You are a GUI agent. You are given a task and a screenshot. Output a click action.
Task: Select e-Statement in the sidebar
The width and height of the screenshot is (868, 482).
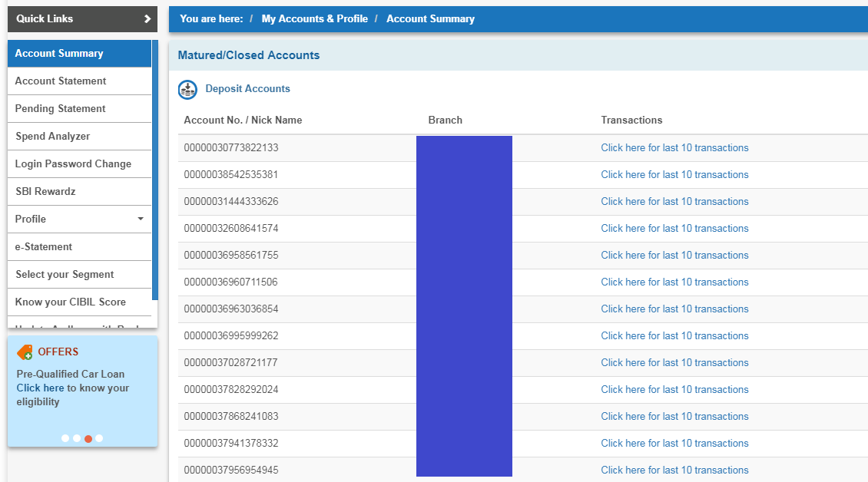[x=43, y=246]
